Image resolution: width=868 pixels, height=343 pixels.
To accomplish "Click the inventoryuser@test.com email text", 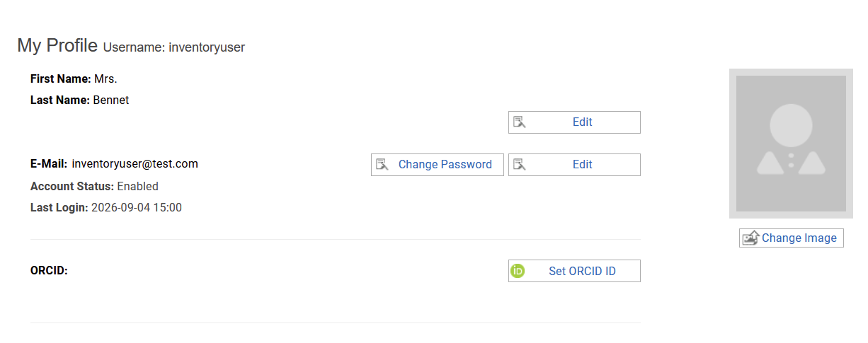I will [x=135, y=164].
